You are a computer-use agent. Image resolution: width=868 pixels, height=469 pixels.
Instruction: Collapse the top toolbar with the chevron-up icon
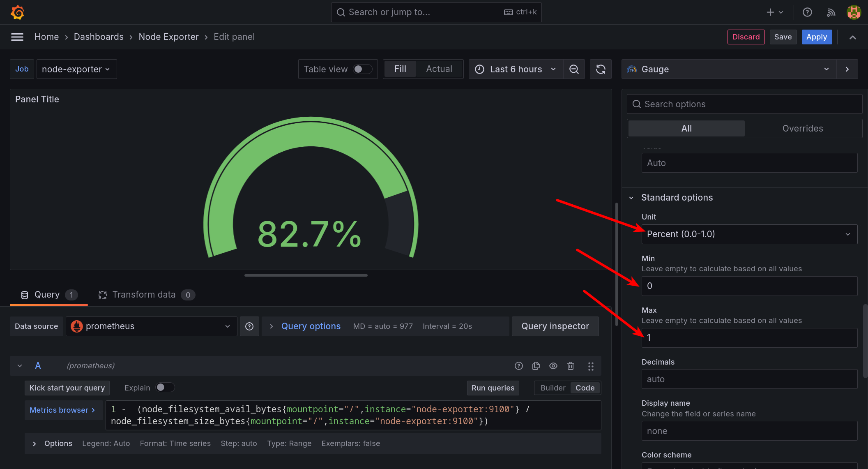853,37
